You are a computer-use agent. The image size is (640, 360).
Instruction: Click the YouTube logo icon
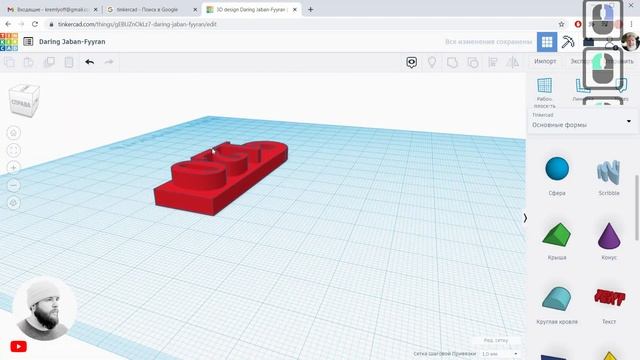(19, 347)
